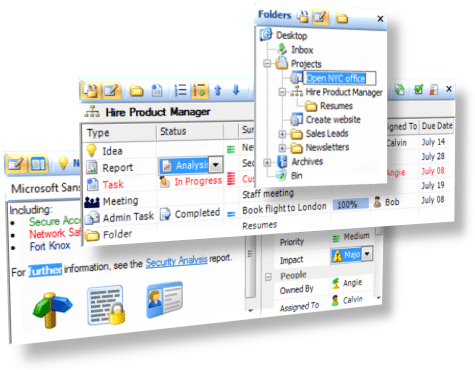Click the green checkmark toolbar icon

click(418, 89)
